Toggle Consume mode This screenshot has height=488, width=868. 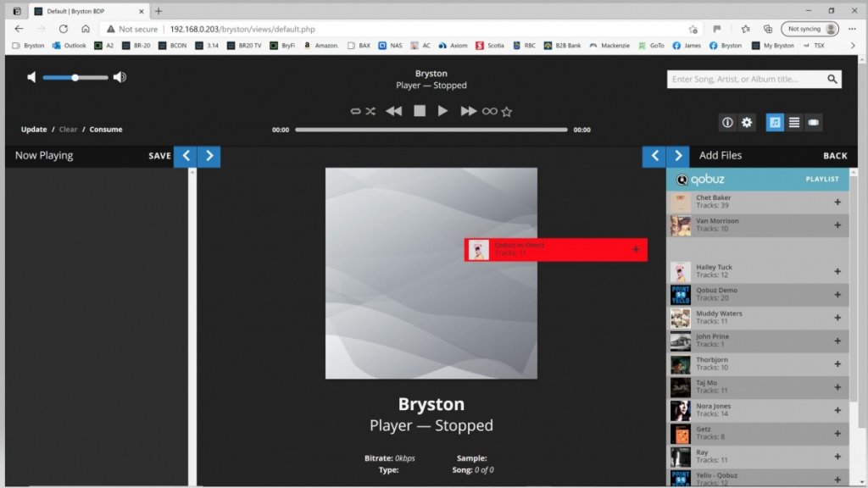tap(106, 130)
